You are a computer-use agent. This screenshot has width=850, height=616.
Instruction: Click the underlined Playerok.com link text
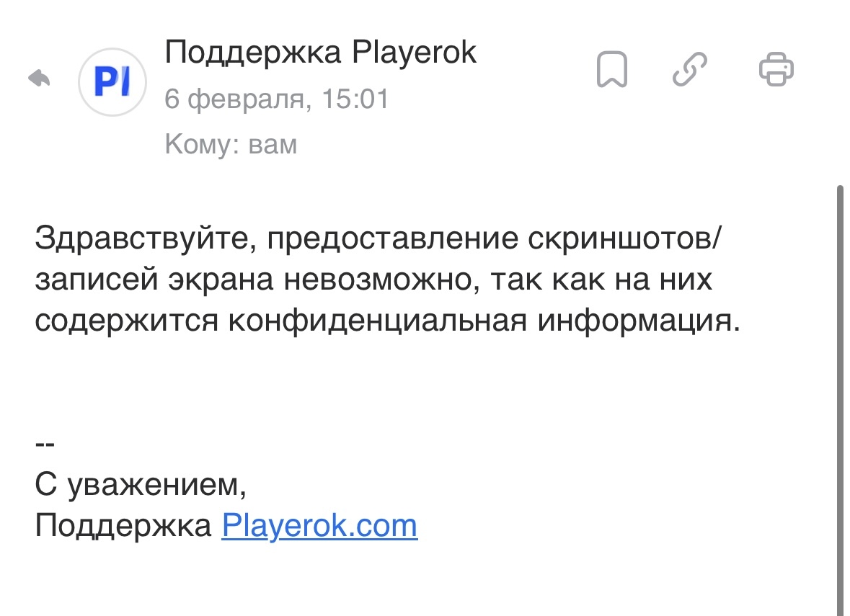(320, 525)
